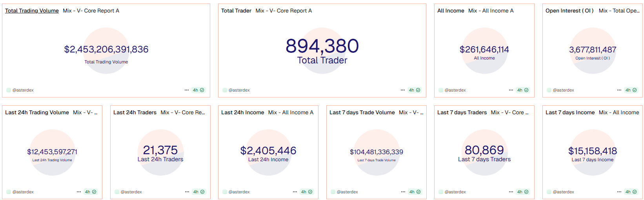Click the ellipsis icon on All Income card
Image resolution: width=644 pixels, height=200 pixels.
pos(511,90)
